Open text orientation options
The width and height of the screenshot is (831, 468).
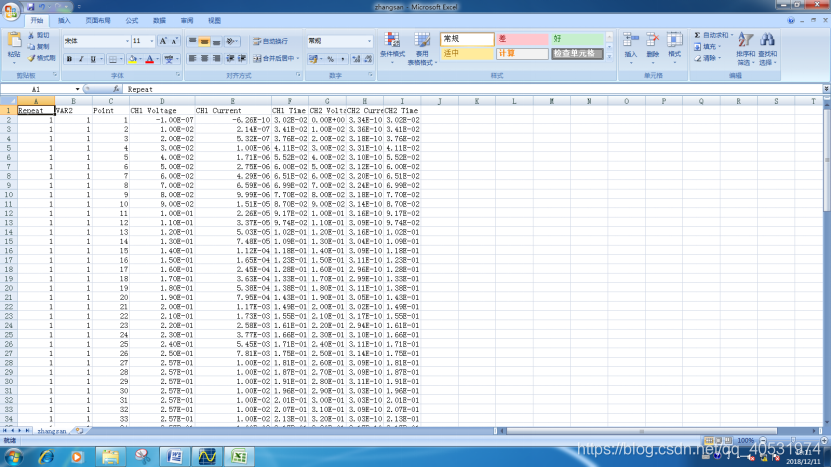click(231, 41)
